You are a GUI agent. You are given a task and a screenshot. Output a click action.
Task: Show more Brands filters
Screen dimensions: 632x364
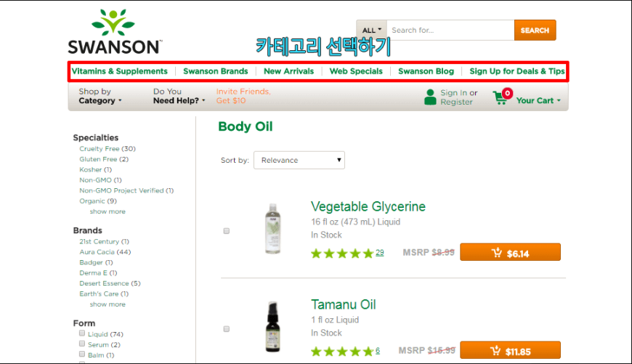(x=108, y=304)
